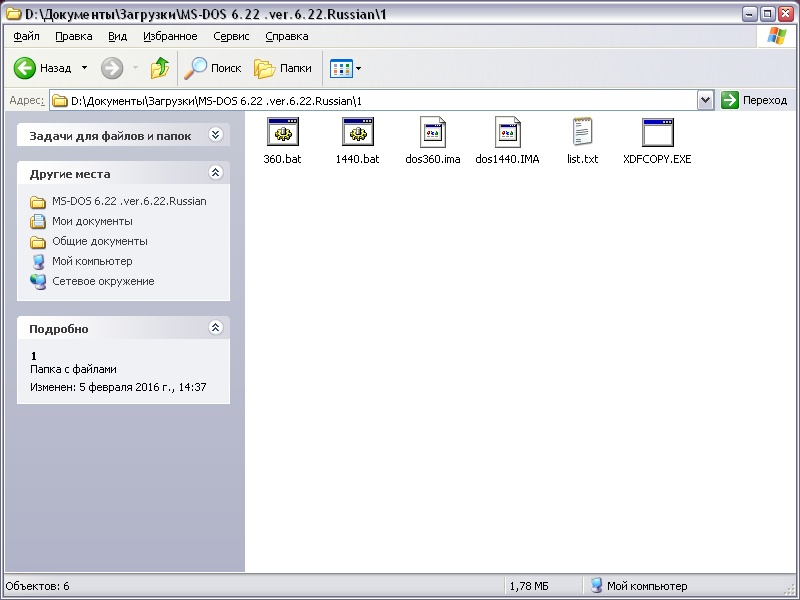Click the title bar folder icon
This screenshot has width=800, height=600.
[14, 13]
